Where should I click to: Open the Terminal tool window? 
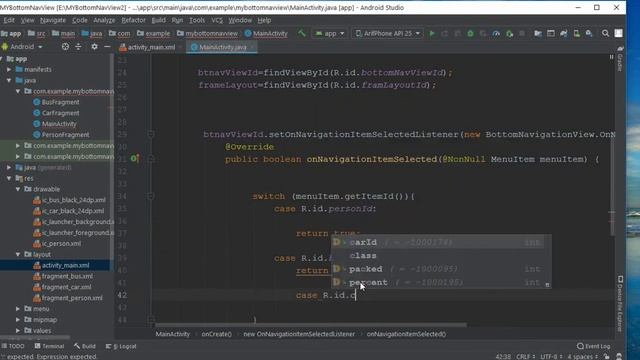pos(49,346)
